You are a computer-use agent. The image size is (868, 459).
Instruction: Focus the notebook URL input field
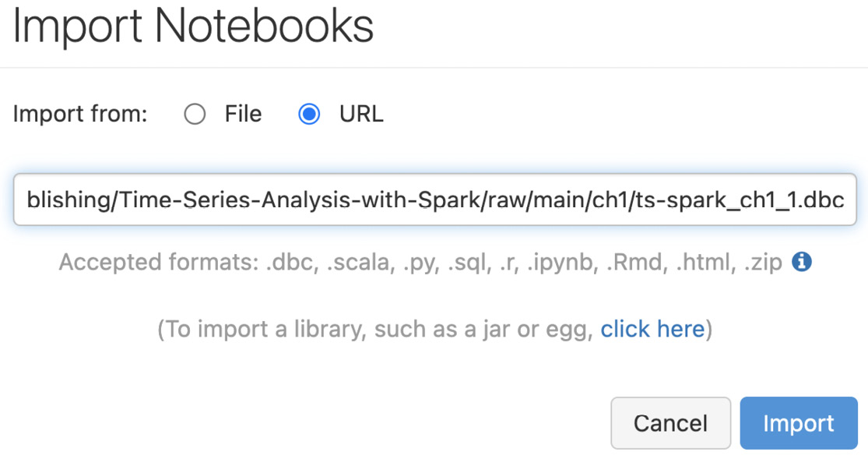[435, 199]
